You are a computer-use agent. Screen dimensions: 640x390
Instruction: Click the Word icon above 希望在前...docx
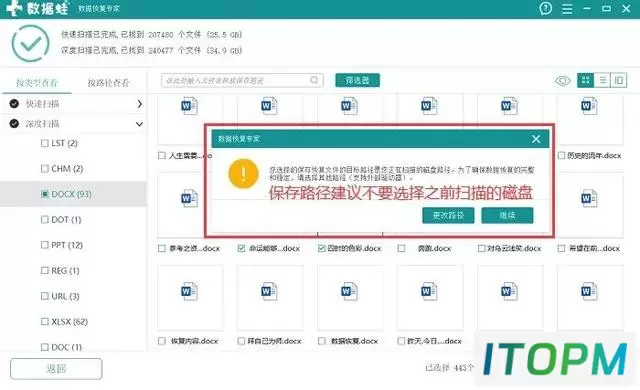pos(589,199)
